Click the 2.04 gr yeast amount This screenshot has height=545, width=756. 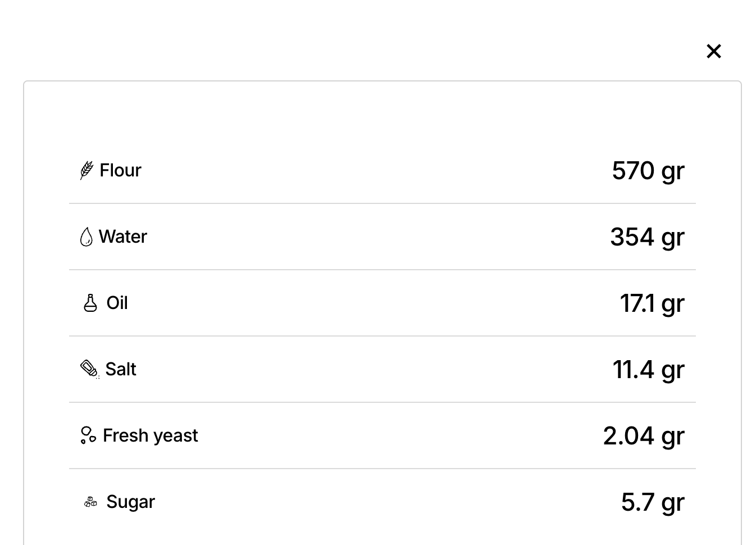(644, 436)
